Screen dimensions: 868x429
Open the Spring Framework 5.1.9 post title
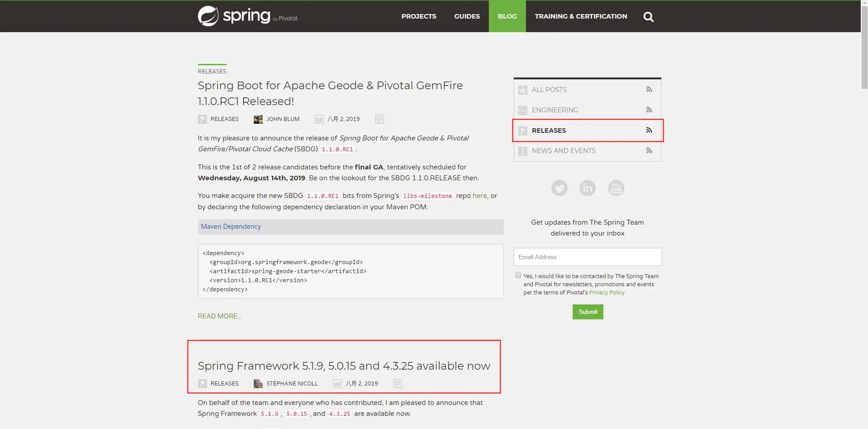(x=344, y=366)
